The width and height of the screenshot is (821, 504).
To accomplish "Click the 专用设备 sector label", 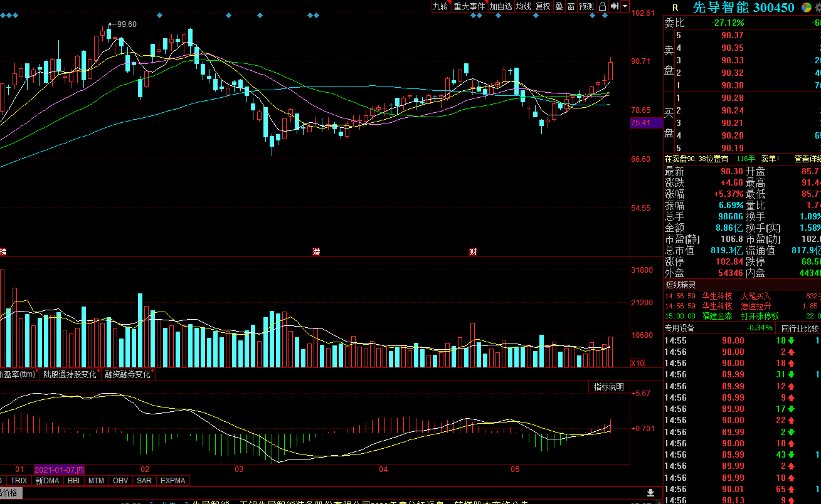I will [x=680, y=328].
